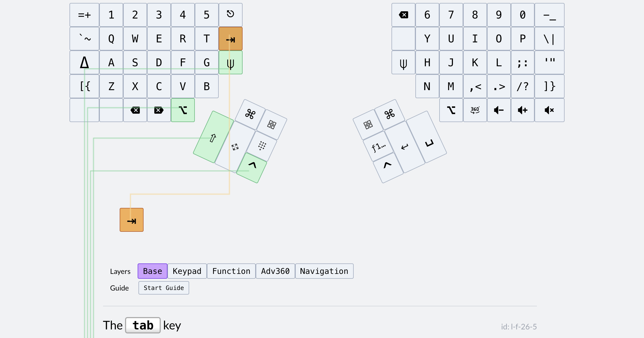
Task: Click the 360 rotate key
Action: (475, 110)
